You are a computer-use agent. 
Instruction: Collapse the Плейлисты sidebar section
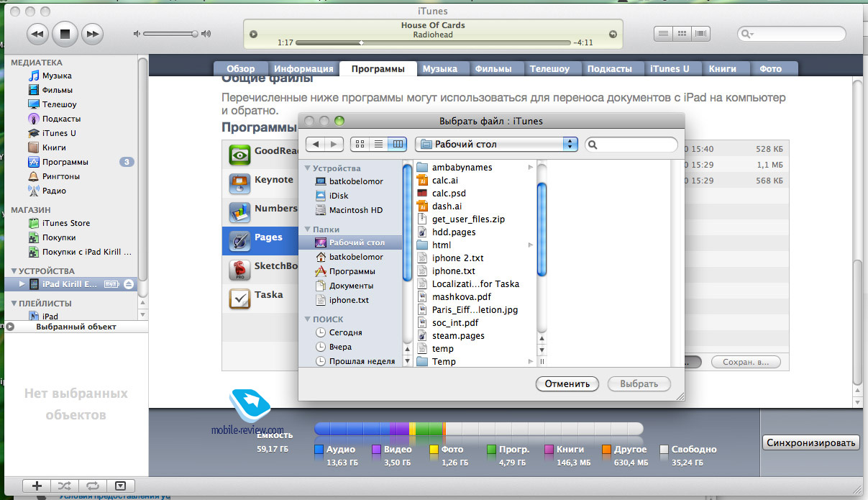click(x=15, y=304)
